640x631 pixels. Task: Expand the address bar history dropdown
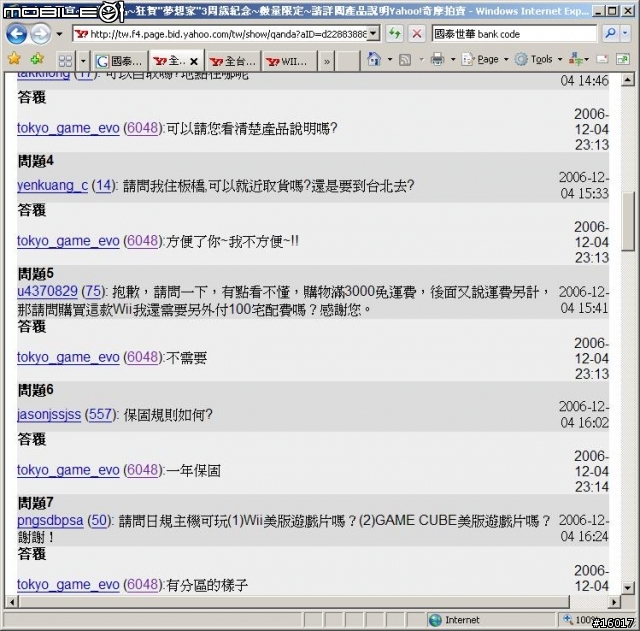pyautogui.click(x=373, y=34)
